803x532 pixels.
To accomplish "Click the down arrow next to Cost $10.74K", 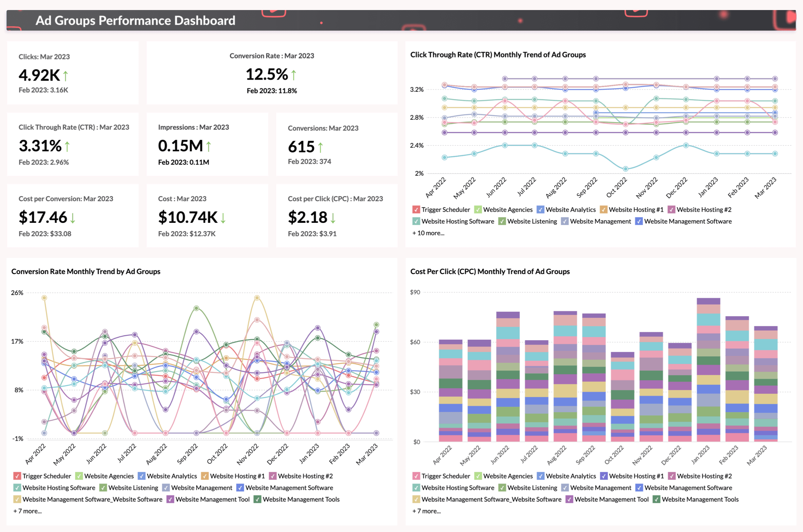I will click(x=223, y=218).
